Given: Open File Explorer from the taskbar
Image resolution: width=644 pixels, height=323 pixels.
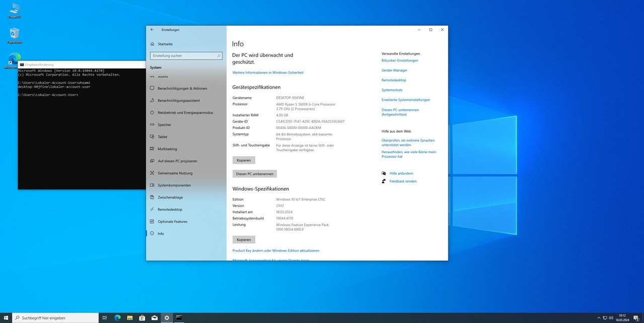Looking at the screenshot, I should (x=130, y=318).
